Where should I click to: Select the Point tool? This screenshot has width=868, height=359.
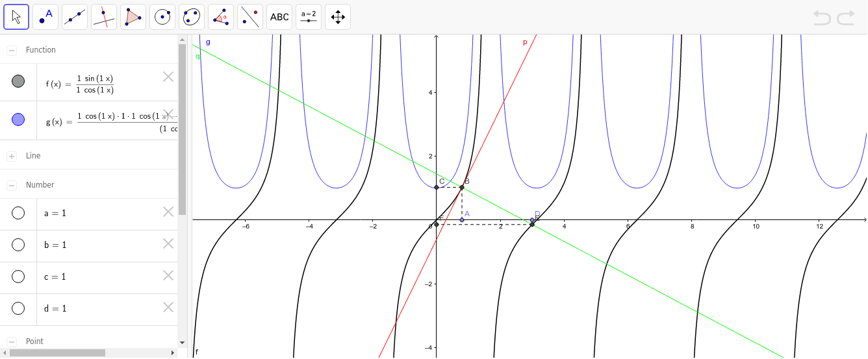(45, 17)
